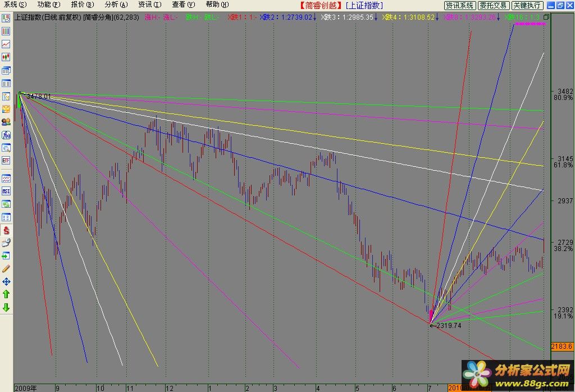Click the low price label 2319.74

coord(449,325)
